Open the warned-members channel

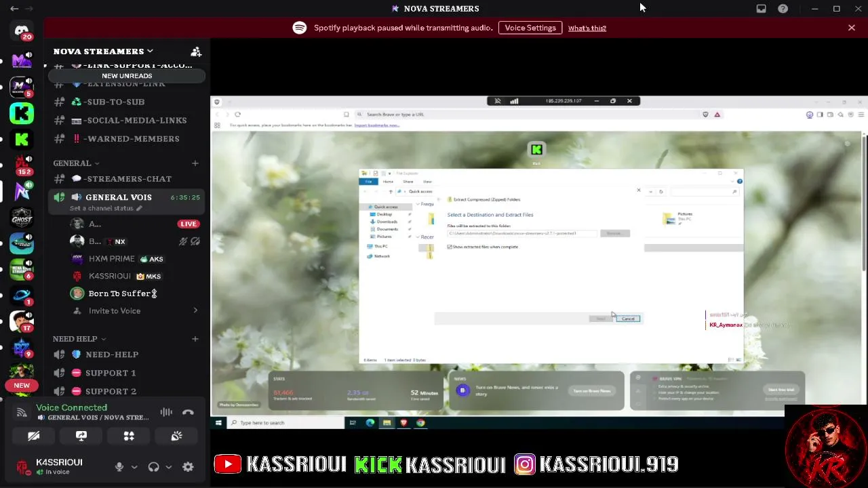click(126, 139)
